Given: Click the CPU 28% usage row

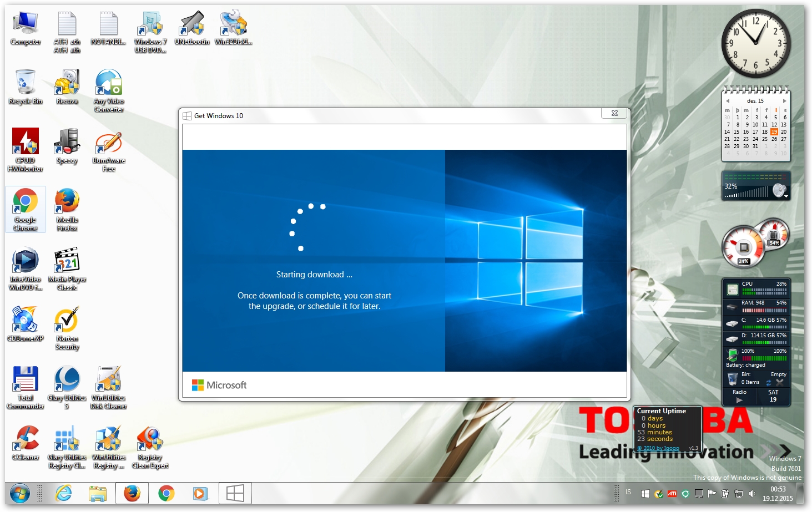Looking at the screenshot, I should coord(756,288).
